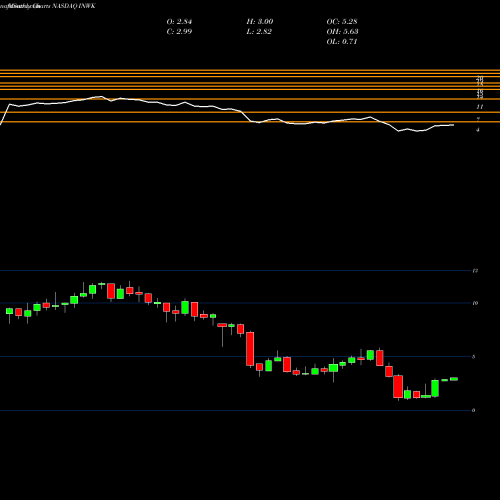Select the close value C: 2.99
The height and width of the screenshot is (500, 500).
click(x=179, y=32)
